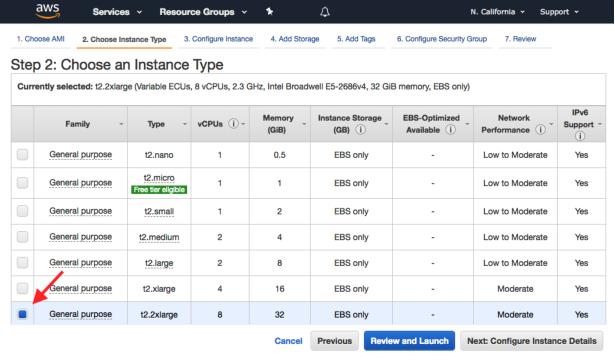Open Network Performance info icon
This screenshot has width=615, height=362.
[x=540, y=129]
